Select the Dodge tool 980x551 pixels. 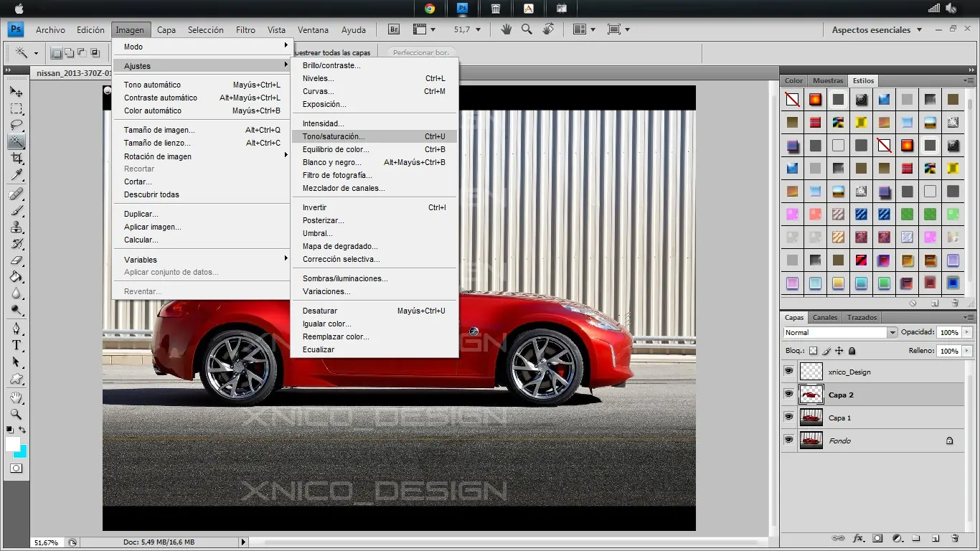tap(16, 310)
